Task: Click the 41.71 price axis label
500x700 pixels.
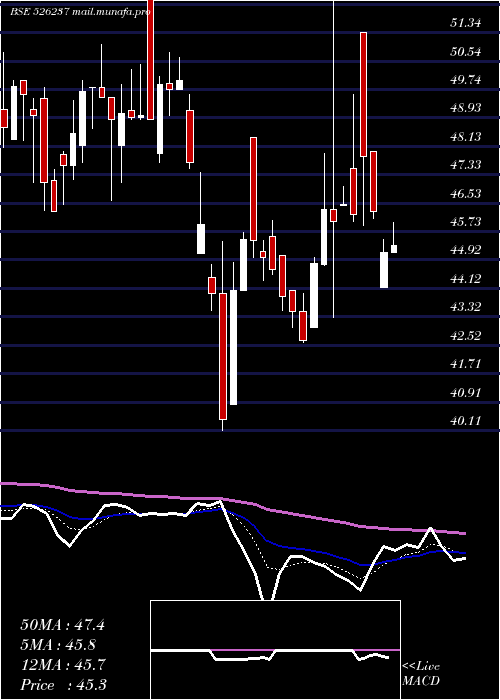Action: (x=466, y=364)
